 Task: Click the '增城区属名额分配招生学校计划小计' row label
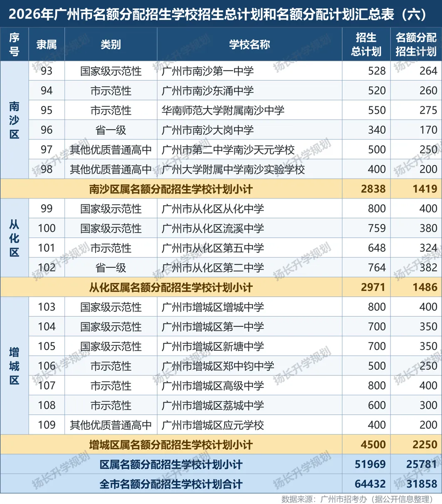click(x=171, y=444)
